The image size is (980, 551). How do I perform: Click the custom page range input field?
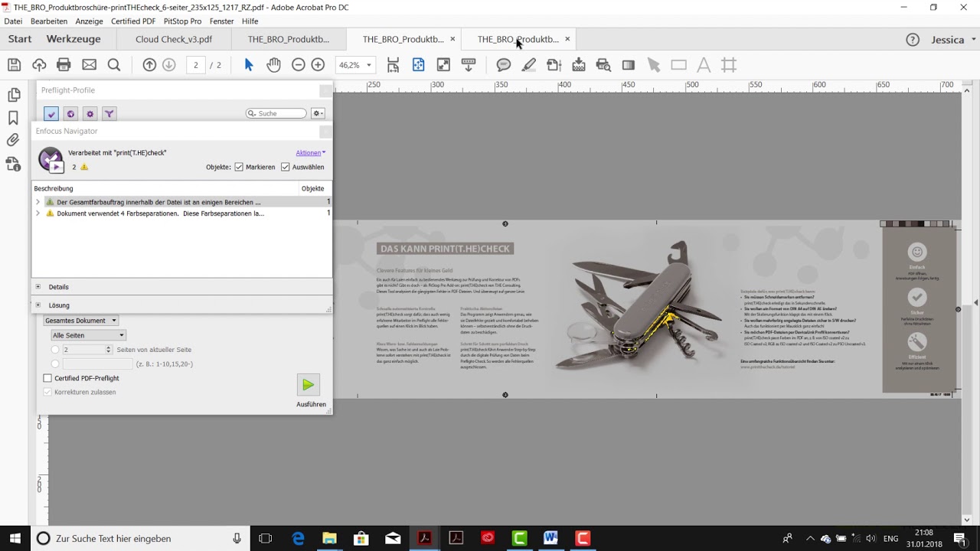pyautogui.click(x=97, y=364)
